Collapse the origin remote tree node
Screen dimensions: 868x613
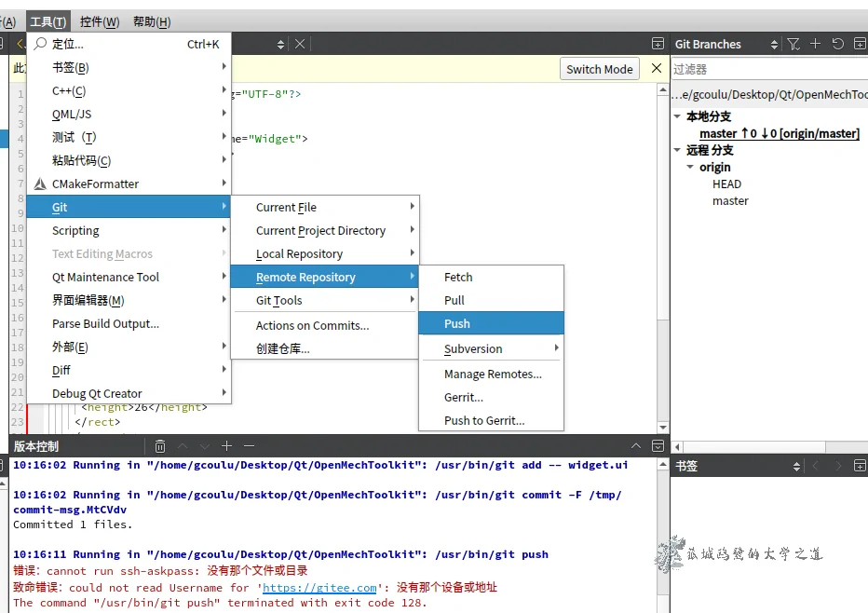click(690, 167)
